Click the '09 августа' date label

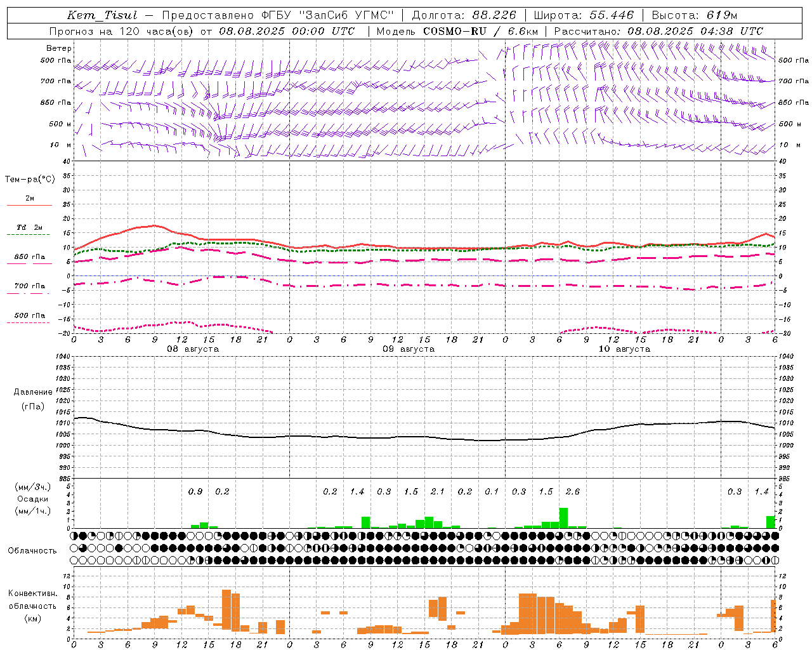(x=409, y=349)
